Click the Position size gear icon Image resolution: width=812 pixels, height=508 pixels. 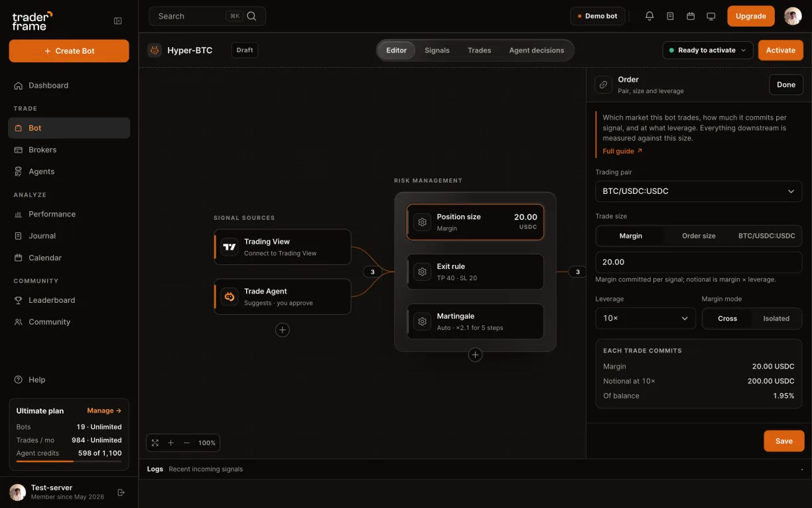(x=422, y=222)
